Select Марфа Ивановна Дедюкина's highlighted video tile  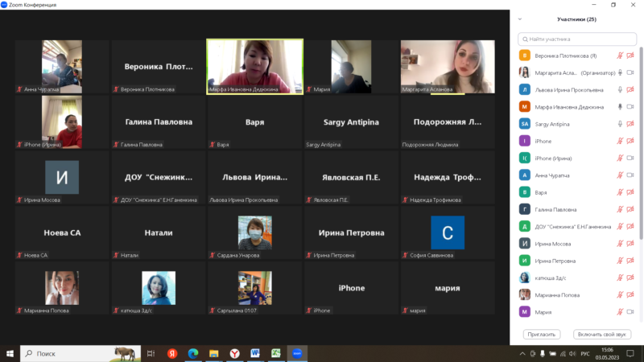254,67
